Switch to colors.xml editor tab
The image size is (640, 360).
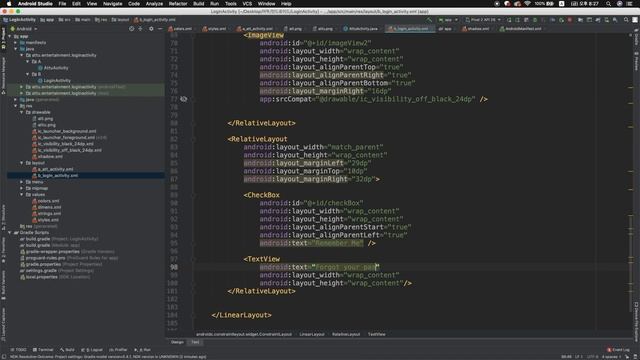pos(180,29)
